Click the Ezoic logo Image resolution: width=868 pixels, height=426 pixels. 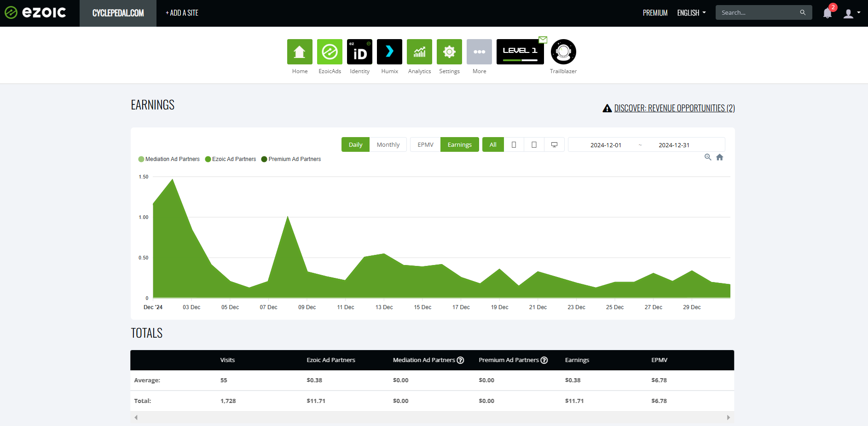point(35,12)
